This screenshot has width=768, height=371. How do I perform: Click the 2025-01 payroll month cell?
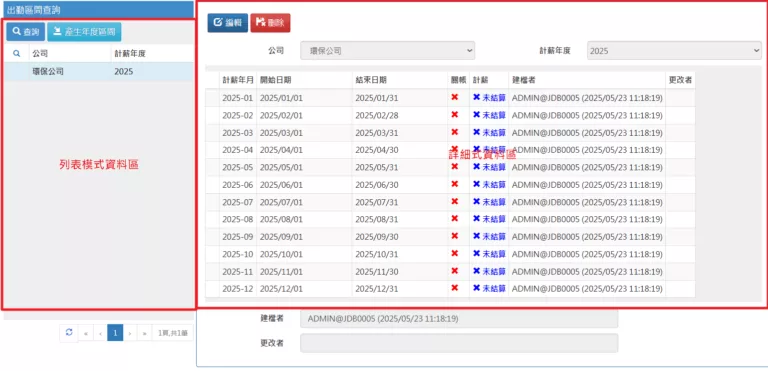point(238,98)
